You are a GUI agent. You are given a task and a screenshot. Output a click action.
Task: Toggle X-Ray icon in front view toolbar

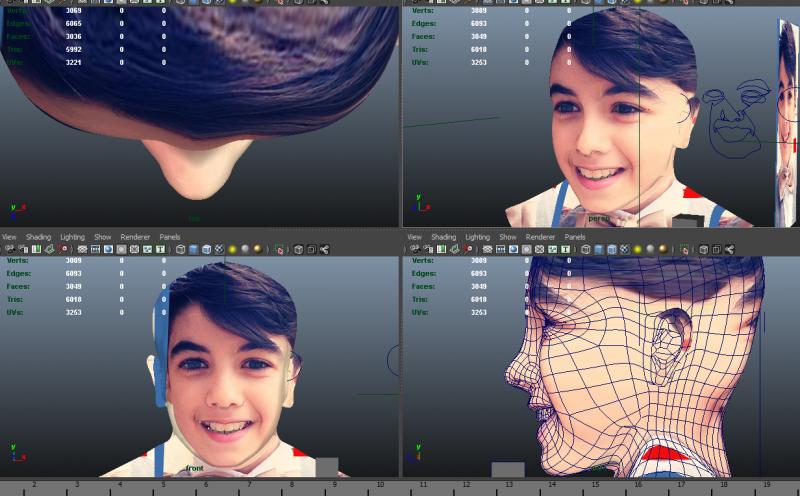pyautogui.click(x=298, y=249)
